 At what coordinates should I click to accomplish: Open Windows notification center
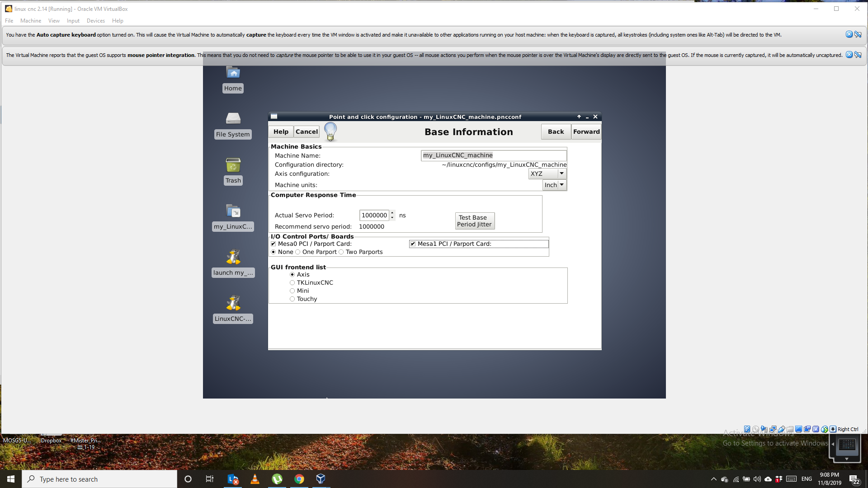[x=854, y=479]
